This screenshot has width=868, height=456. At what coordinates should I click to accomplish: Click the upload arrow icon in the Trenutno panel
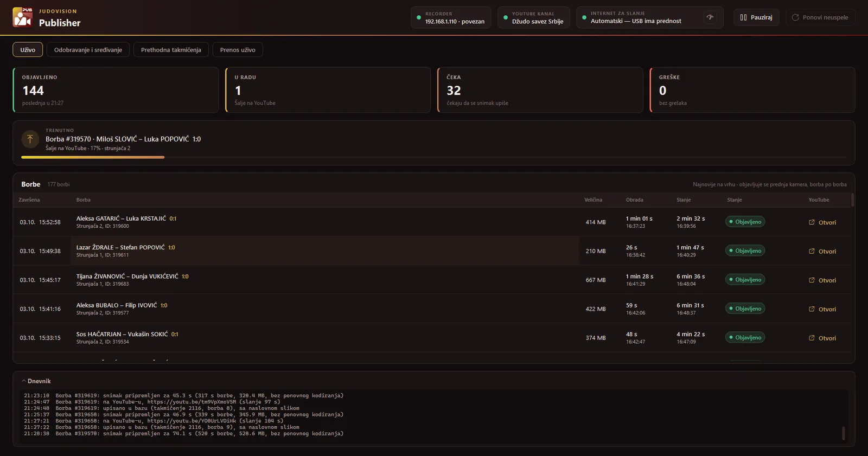(30, 139)
